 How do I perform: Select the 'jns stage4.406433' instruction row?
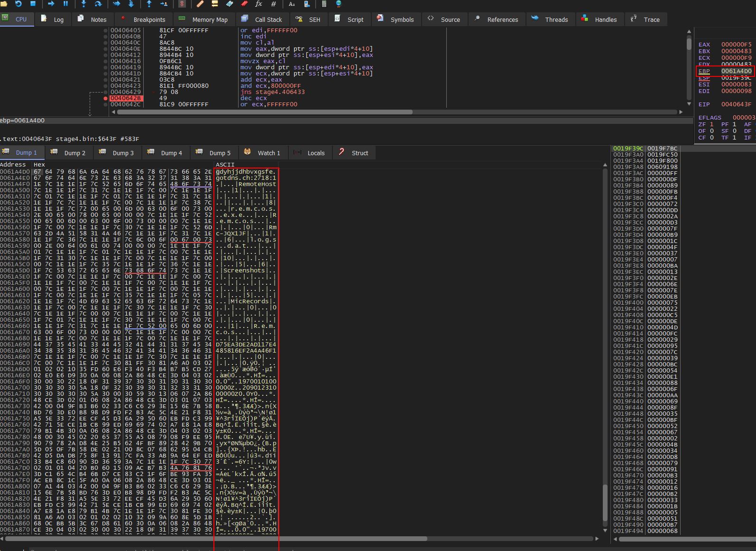coord(273,92)
